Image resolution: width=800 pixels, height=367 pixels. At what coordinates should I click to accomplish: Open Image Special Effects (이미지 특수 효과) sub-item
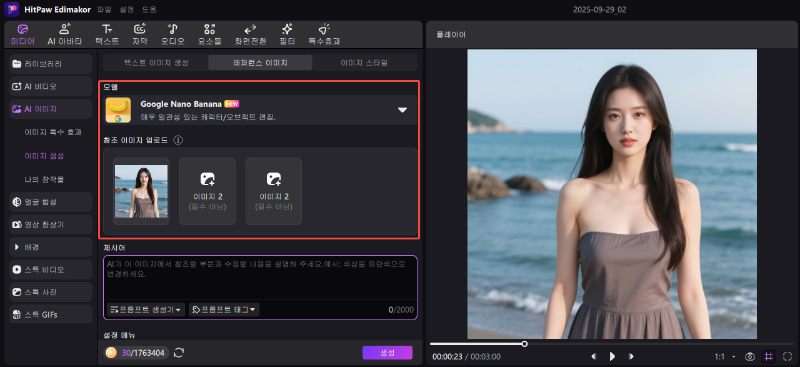click(53, 132)
